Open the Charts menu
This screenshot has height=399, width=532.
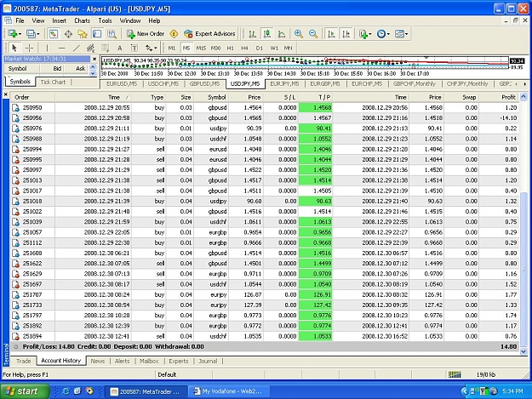(x=82, y=20)
